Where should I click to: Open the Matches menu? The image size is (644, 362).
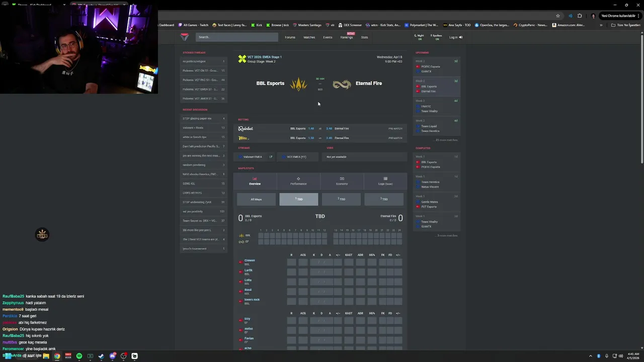pyautogui.click(x=309, y=37)
